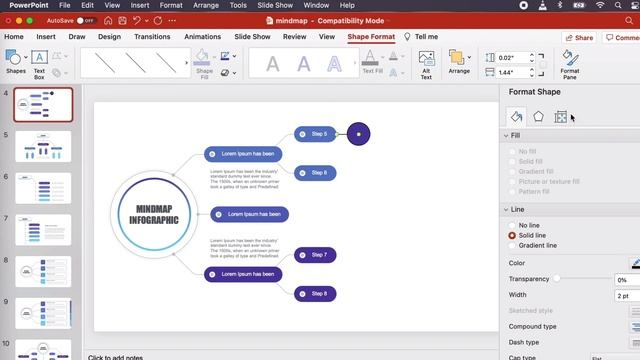Select the Step 5 shape
The image size is (640, 360).
315,134
